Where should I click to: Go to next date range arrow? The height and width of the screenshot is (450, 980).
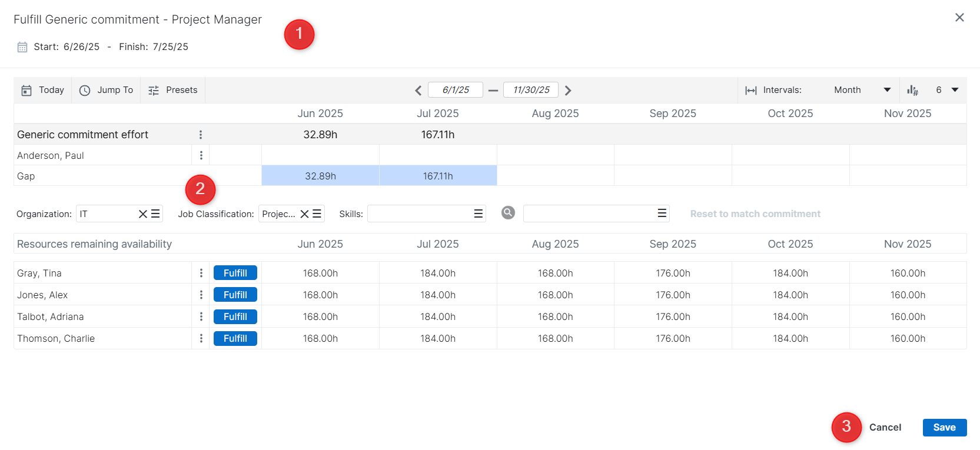point(568,91)
